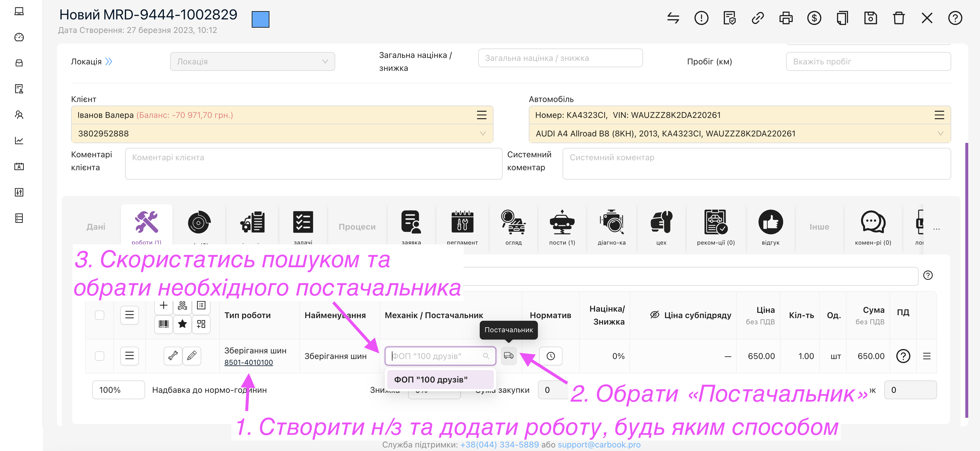Toggle the header select-all checkbox

(100, 315)
